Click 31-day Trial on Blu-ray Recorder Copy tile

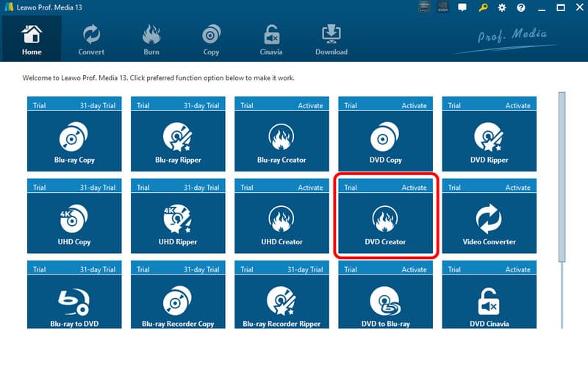tap(201, 269)
